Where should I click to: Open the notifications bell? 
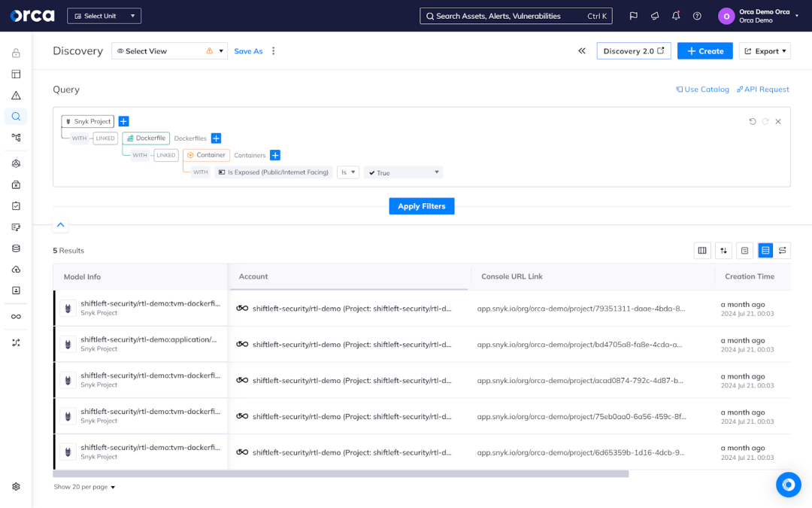[x=676, y=16]
